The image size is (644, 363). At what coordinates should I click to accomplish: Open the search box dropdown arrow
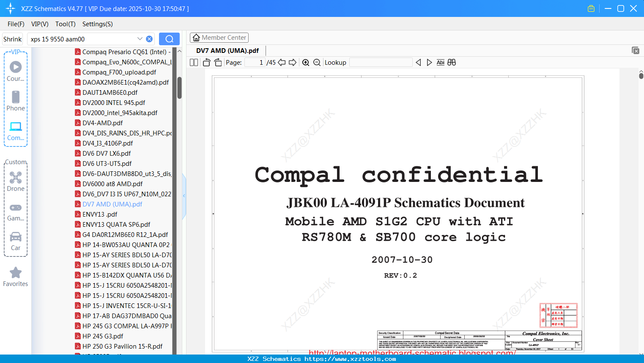[140, 39]
